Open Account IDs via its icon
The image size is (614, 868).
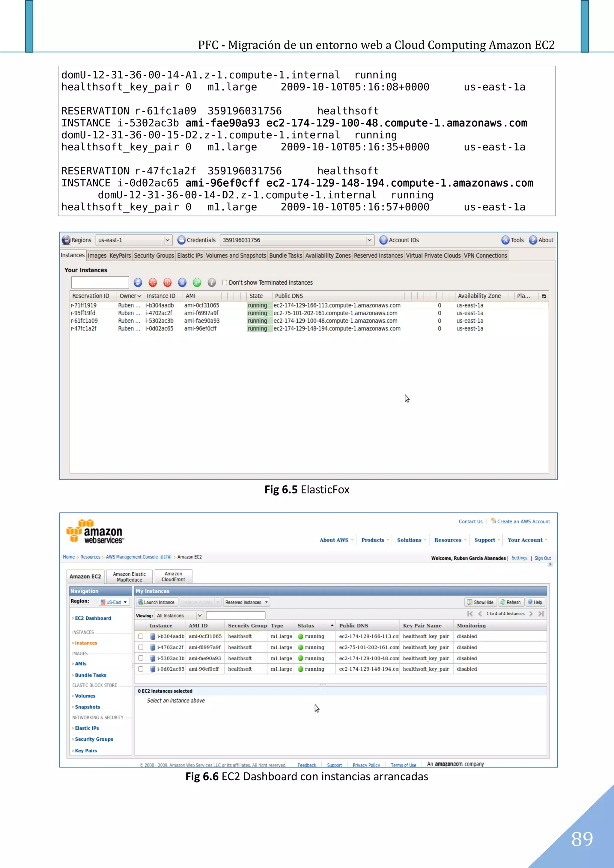click(x=383, y=240)
